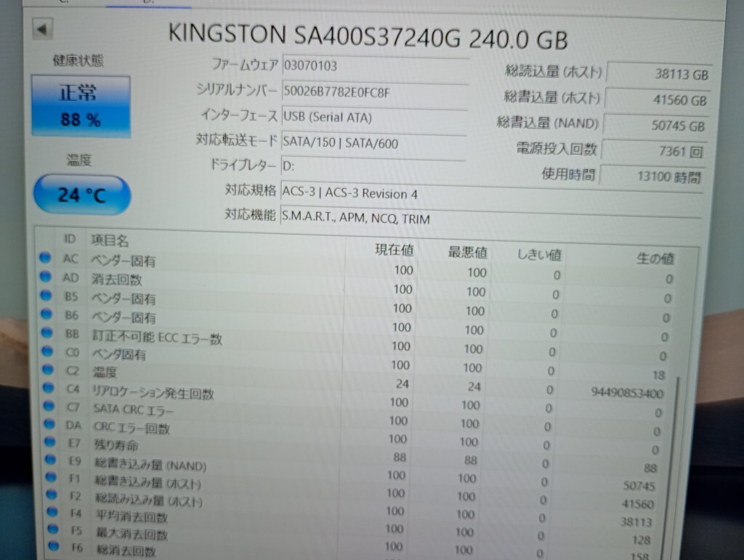The width and height of the screenshot is (744, 560).
Task: Click the raw value 50745 in the table
Action: [x=639, y=486]
